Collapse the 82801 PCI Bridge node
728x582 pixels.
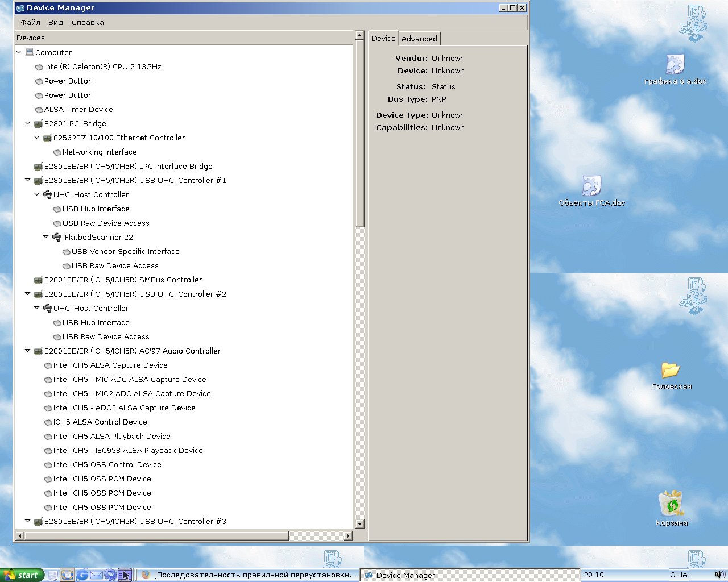[28, 123]
